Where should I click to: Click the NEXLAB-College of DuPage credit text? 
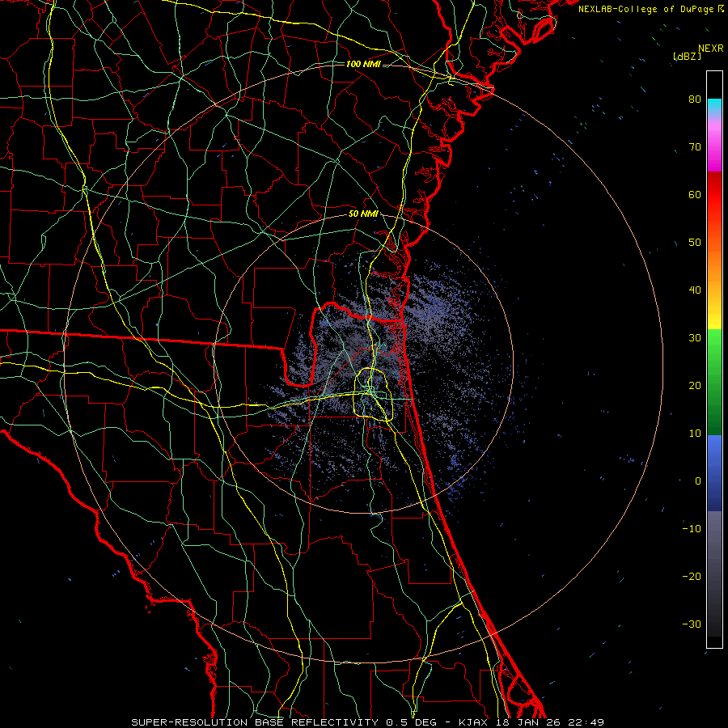[648, 9]
